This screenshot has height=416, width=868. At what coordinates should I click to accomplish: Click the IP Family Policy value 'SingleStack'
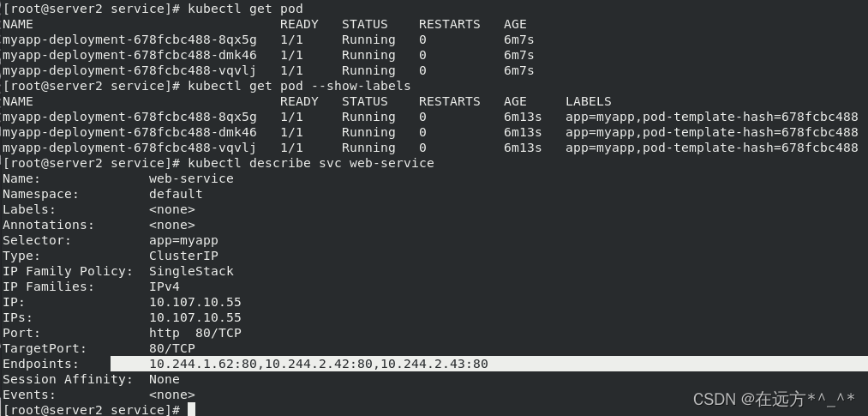tap(191, 271)
